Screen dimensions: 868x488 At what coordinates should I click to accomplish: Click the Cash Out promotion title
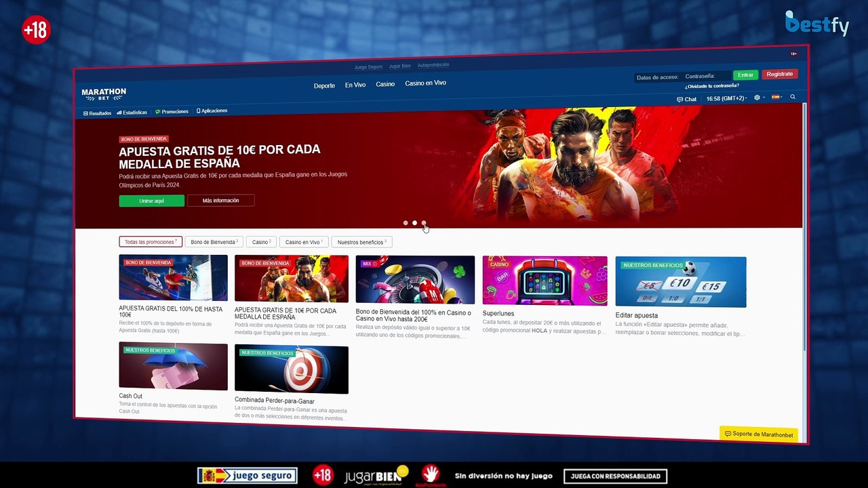point(131,396)
